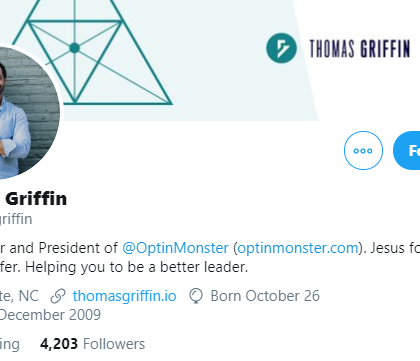Open the thomasgriffin.io website link
Viewport: 420px width, 361px height.
(x=124, y=296)
